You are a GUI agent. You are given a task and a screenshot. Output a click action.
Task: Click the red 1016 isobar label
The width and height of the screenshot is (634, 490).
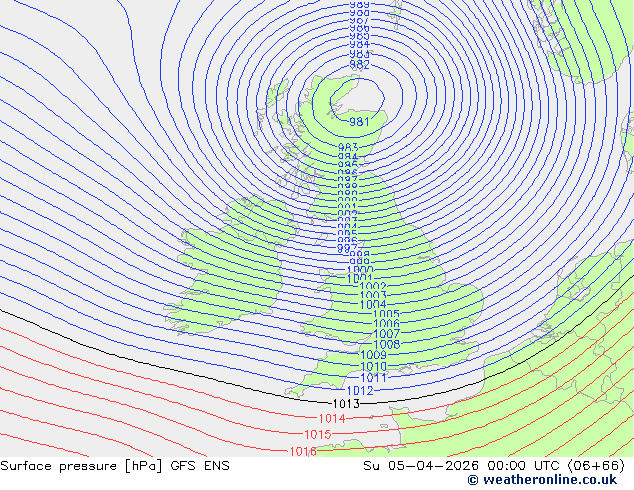pos(303,451)
